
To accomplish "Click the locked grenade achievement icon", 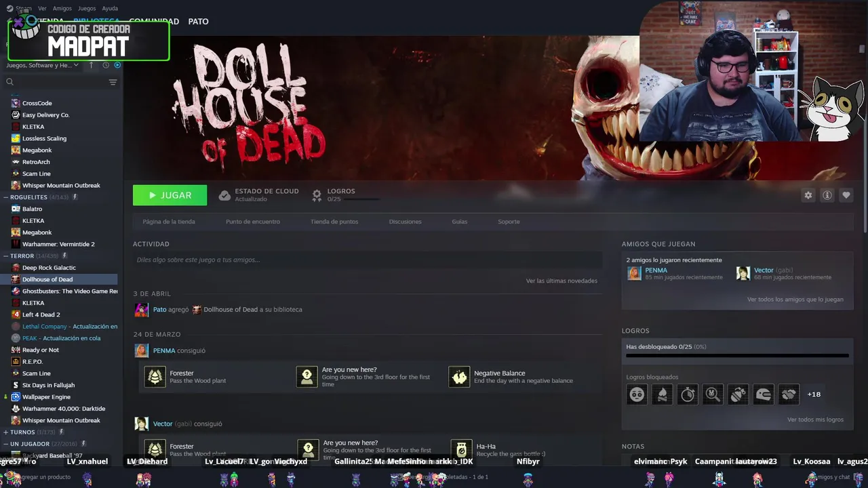I will (738, 394).
